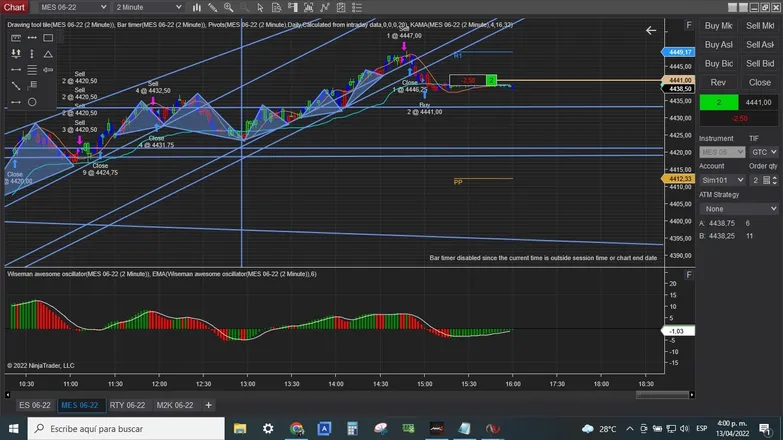Select the ellipse drawing tool
Viewport: 783px width, 440px height.
[x=32, y=102]
